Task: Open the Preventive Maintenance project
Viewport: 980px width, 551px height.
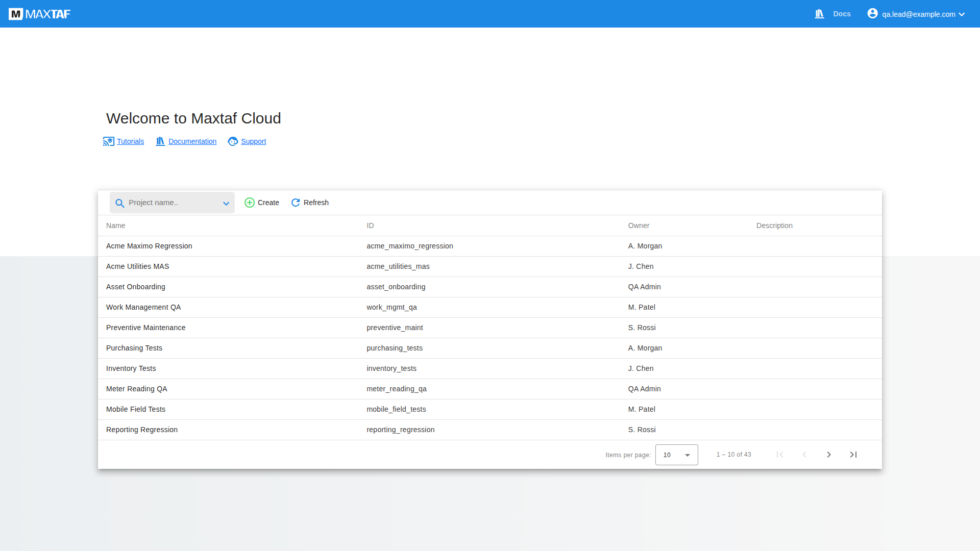Action: (145, 328)
